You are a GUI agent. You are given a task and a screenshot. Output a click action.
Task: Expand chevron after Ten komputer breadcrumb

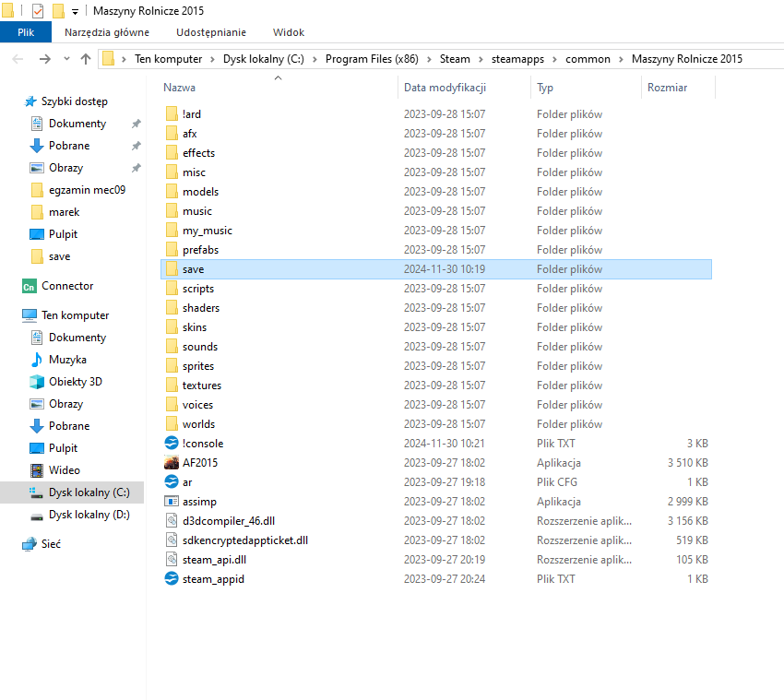click(212, 60)
